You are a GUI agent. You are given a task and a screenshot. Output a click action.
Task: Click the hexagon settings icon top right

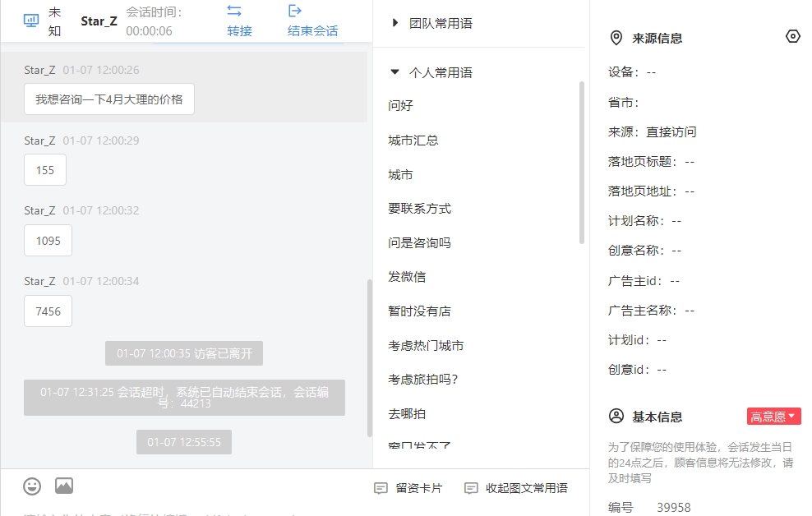(x=793, y=36)
